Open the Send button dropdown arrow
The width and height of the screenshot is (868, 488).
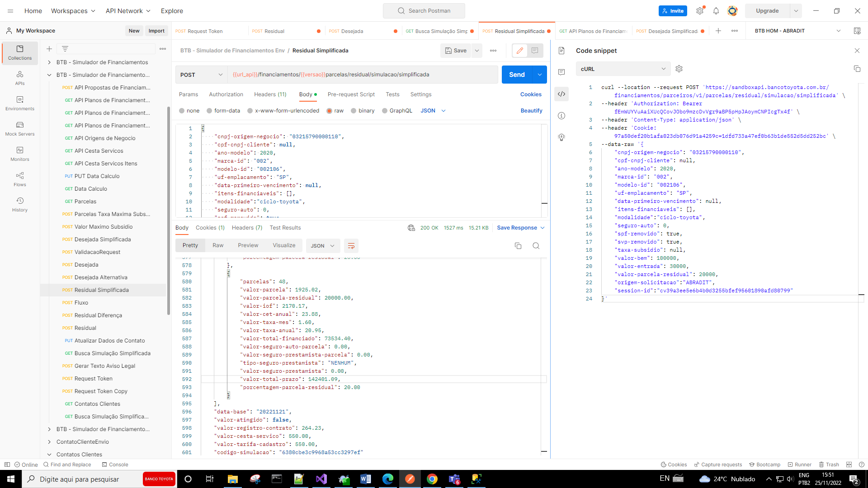(x=540, y=75)
